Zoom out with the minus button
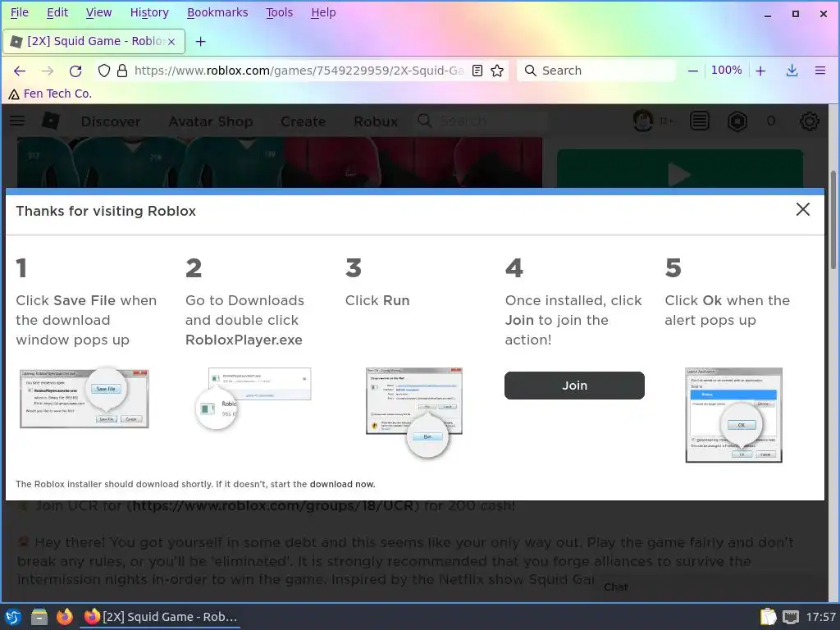 click(692, 71)
